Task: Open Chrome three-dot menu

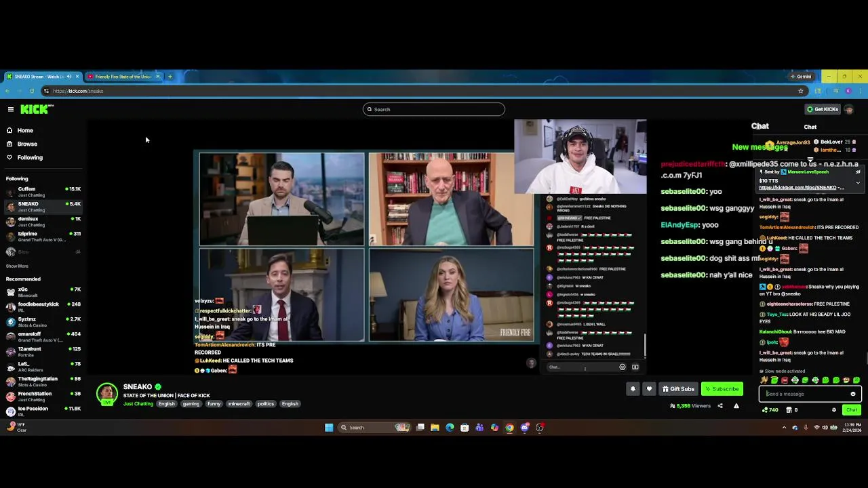Action: (x=860, y=91)
